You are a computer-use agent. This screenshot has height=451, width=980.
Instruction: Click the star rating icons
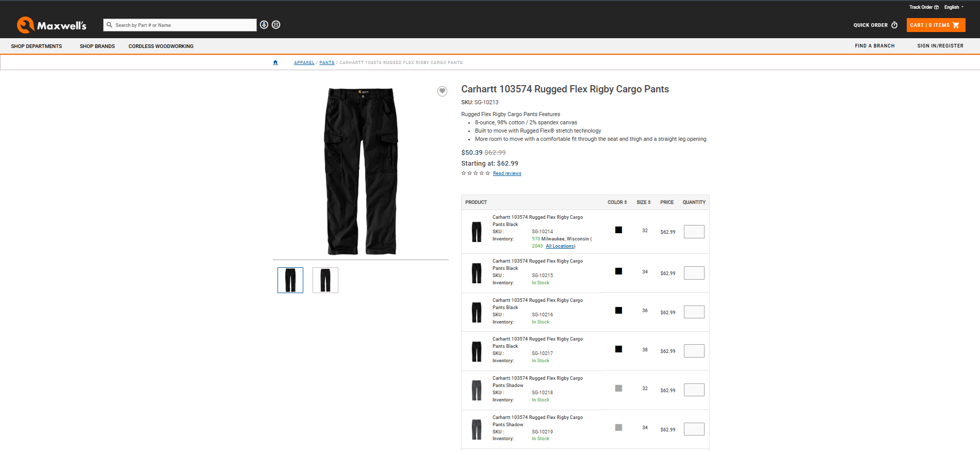[x=476, y=173]
